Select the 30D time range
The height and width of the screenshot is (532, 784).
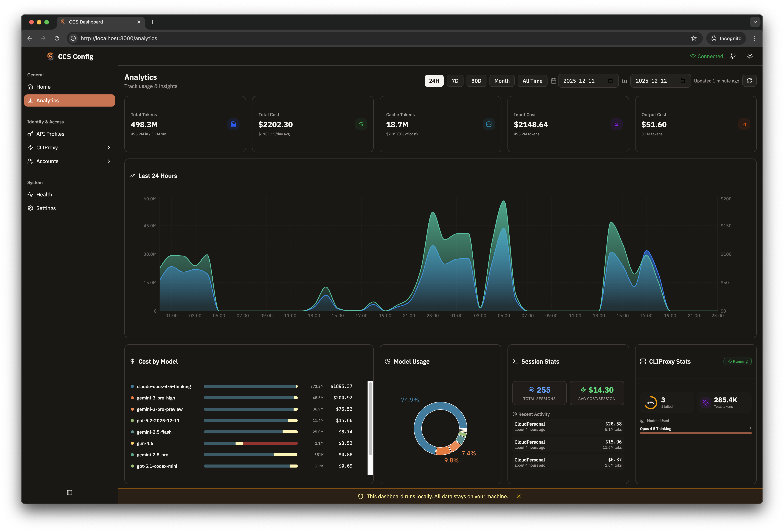click(476, 81)
